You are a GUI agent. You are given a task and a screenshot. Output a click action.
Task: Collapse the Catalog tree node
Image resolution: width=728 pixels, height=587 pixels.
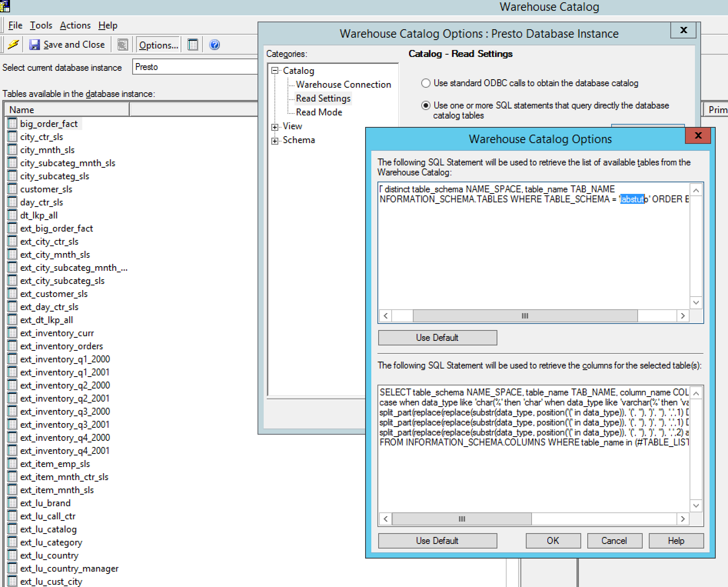pos(275,71)
